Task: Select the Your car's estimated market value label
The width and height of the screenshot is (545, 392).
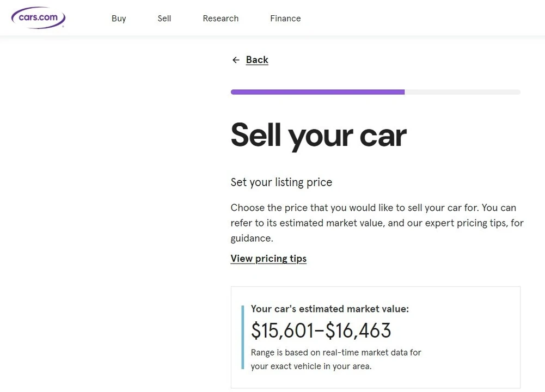Action: pos(330,309)
